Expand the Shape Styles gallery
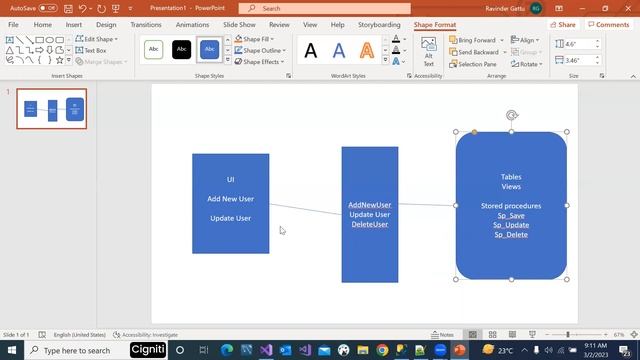 point(228,60)
